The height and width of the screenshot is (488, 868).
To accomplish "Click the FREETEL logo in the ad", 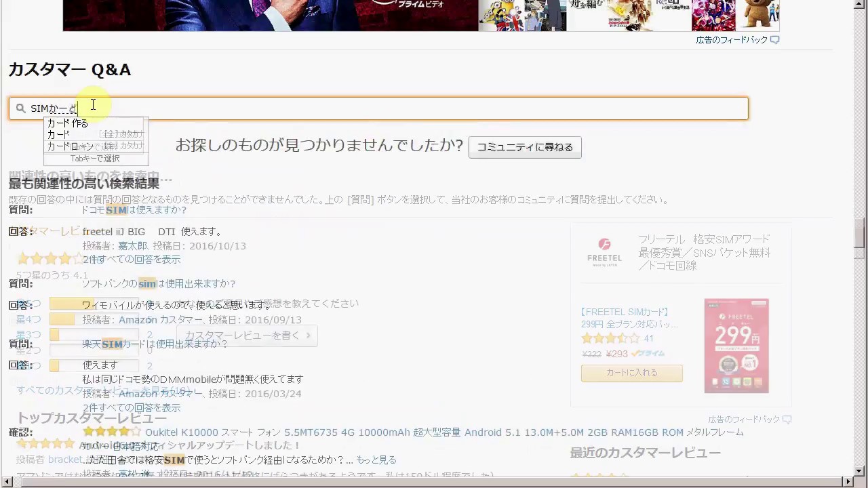I will point(604,251).
